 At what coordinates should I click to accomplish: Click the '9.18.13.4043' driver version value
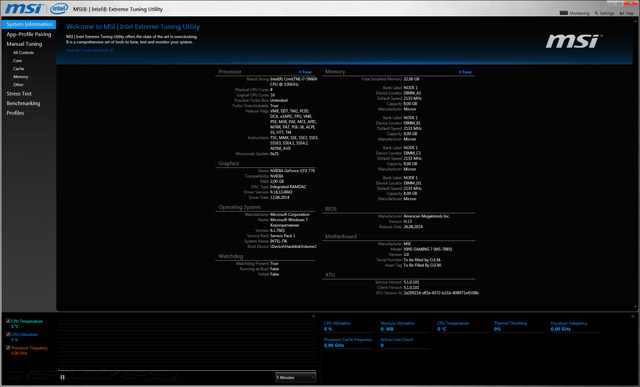point(281,192)
